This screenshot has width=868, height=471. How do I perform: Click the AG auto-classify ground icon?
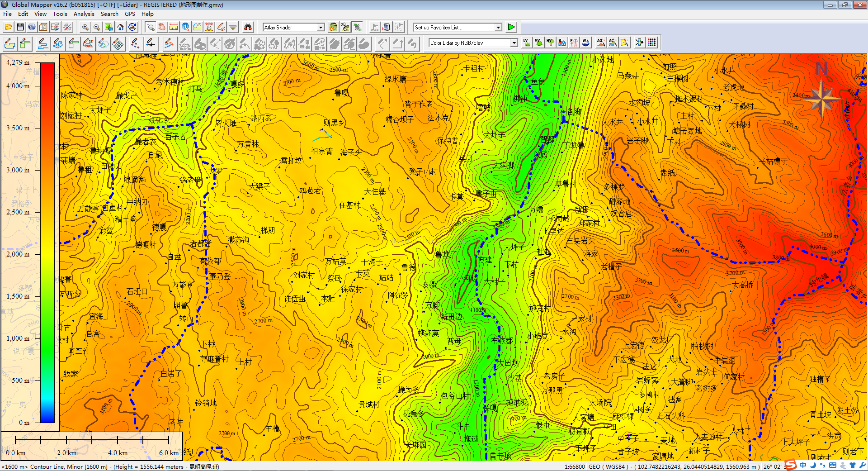[601, 43]
